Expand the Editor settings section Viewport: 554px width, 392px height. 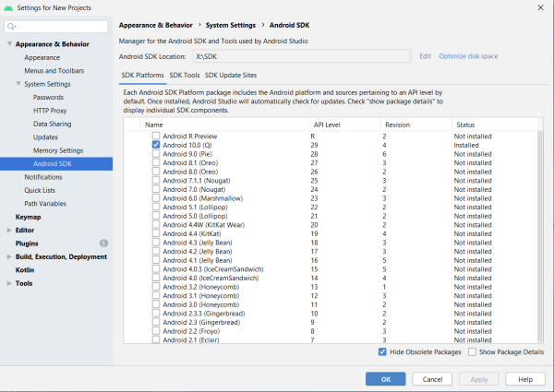(9, 230)
